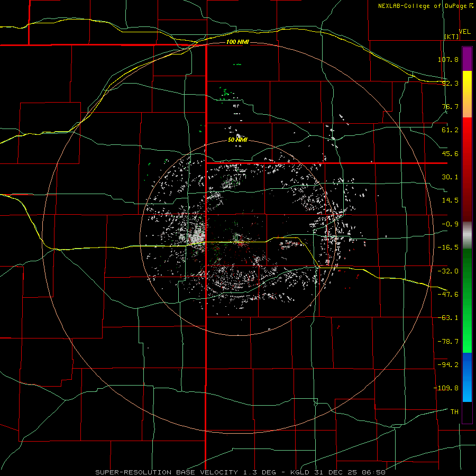Click the -32.0 value on velocity scale
Image resolution: width=476 pixels, height=476 pixels.
(448, 271)
